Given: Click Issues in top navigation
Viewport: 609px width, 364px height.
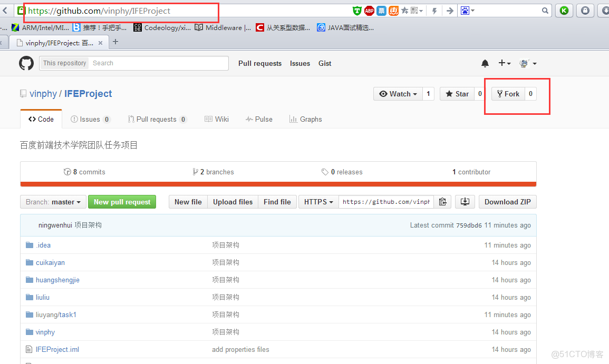Looking at the screenshot, I should tap(300, 63).
